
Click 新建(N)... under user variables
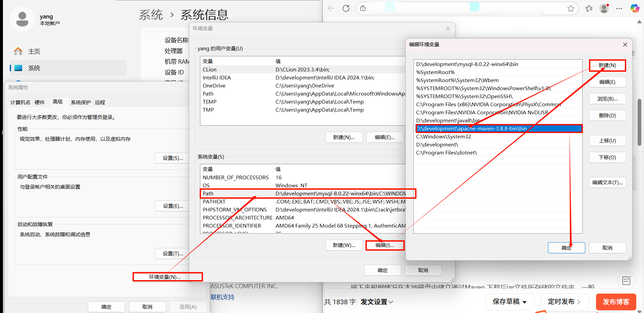pyautogui.click(x=344, y=137)
